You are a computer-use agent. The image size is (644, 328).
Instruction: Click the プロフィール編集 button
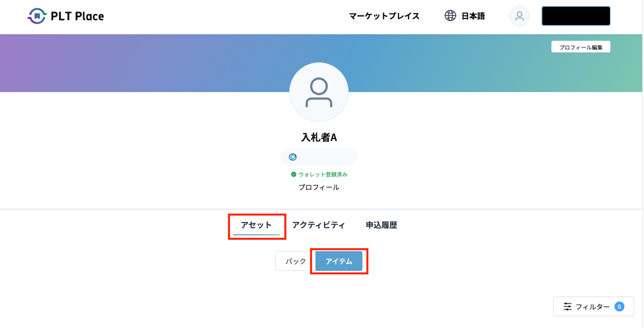(x=581, y=47)
